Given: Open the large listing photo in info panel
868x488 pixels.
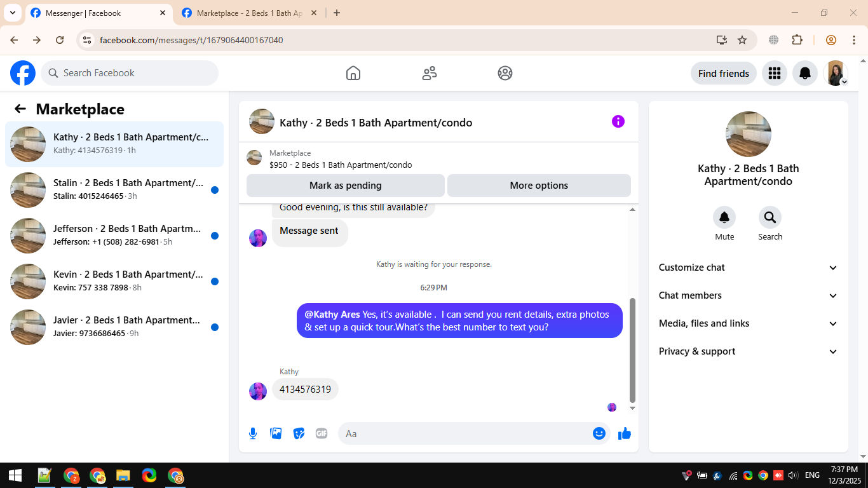Looking at the screenshot, I should point(749,134).
